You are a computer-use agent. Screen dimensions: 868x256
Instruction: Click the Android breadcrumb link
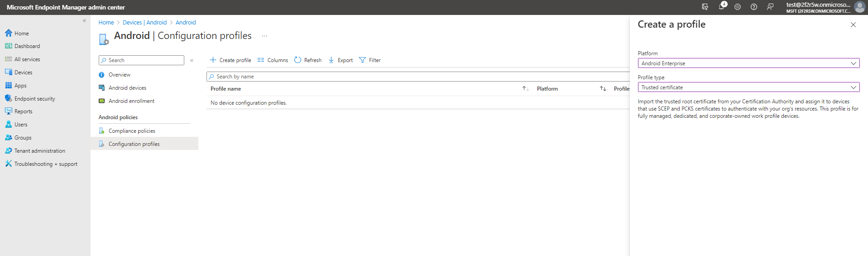[186, 23]
